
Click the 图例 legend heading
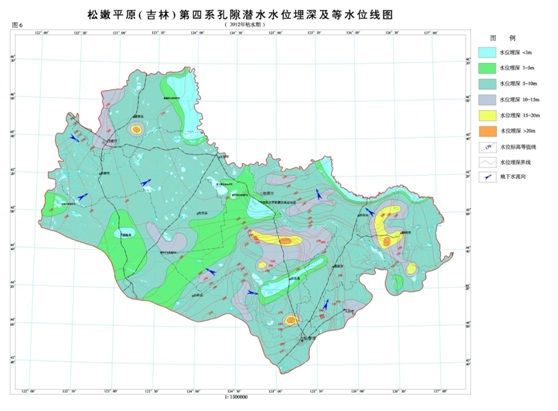[502, 38]
